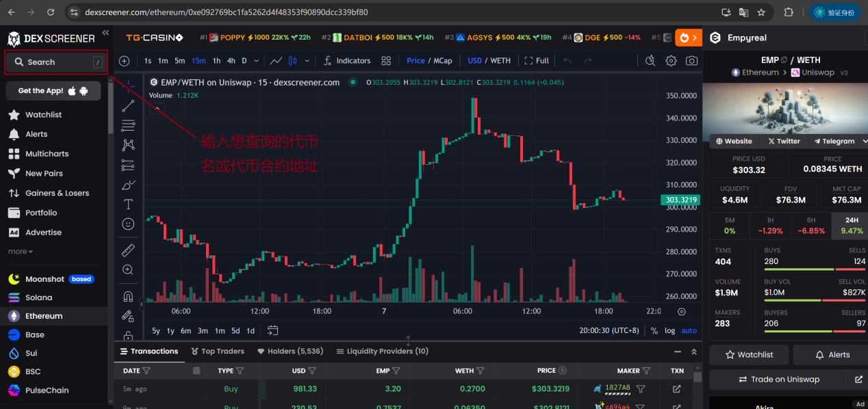This screenshot has width=868, height=409.
Task: Select the 6H stats tab
Action: [811, 225]
